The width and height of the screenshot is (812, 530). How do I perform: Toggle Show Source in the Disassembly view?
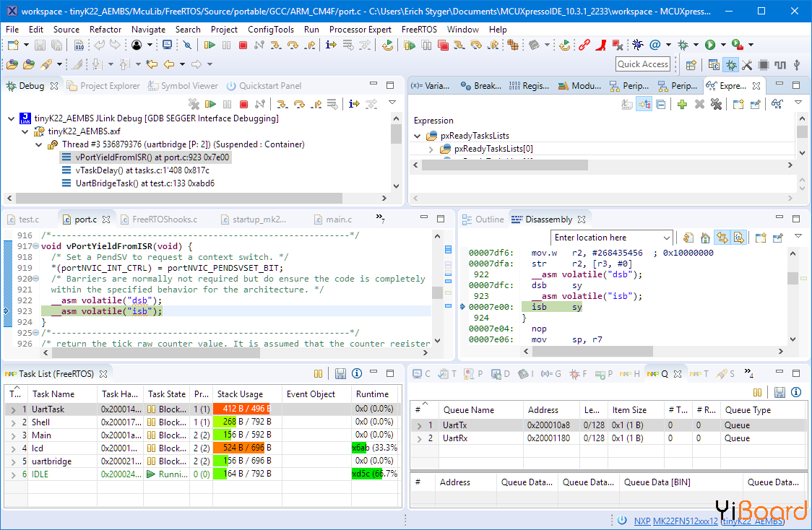coord(739,238)
